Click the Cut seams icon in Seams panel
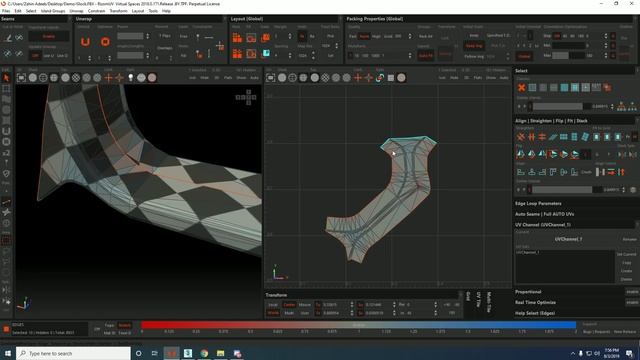640x360 pixels. point(8,38)
